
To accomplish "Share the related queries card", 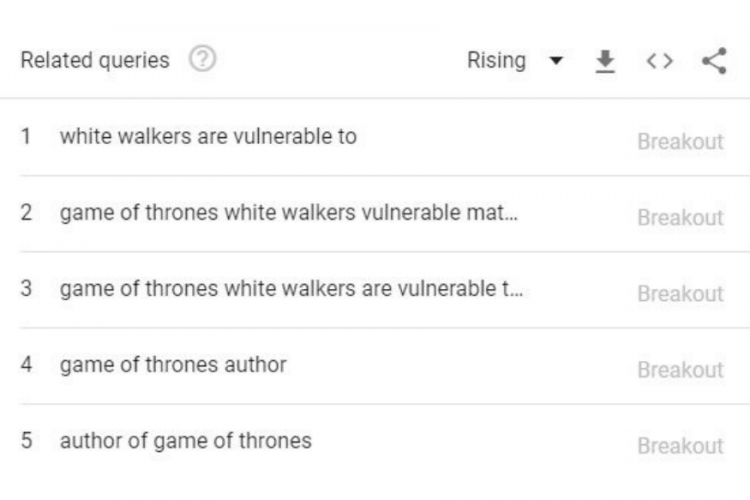I will [x=714, y=61].
